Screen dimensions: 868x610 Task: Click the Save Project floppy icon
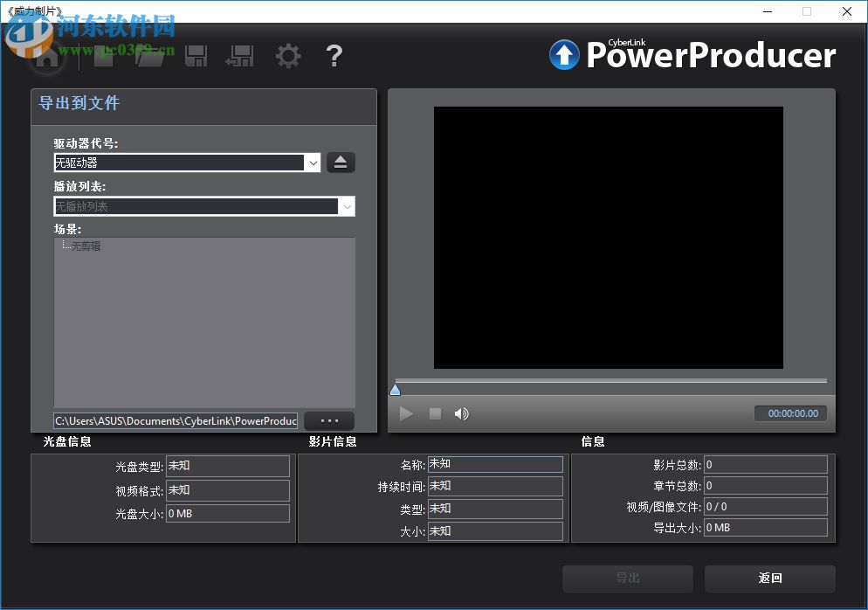(x=196, y=56)
